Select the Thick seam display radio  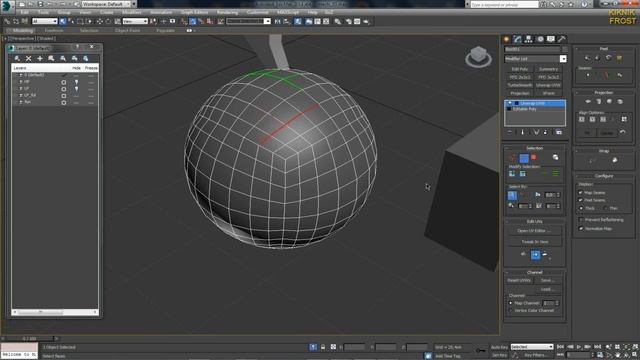pos(581,208)
